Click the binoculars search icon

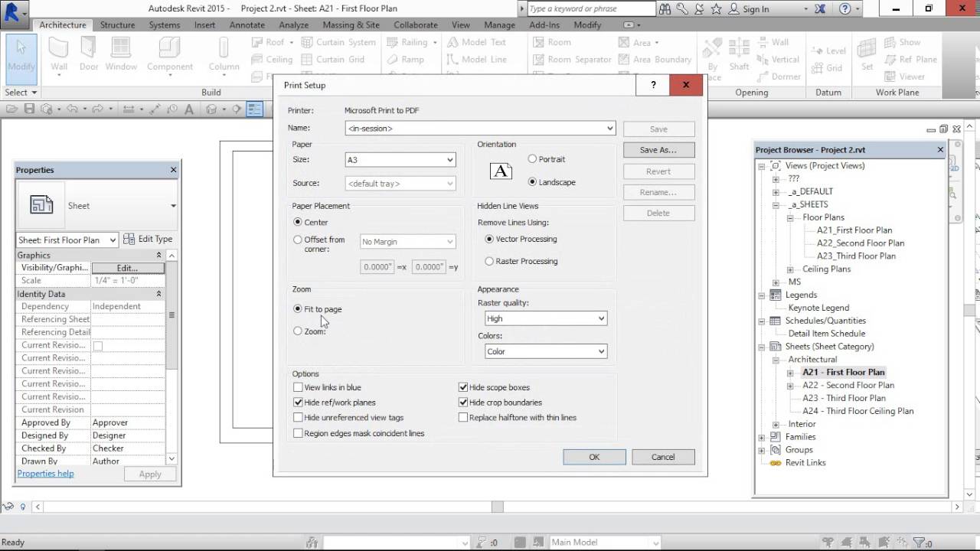click(x=665, y=9)
